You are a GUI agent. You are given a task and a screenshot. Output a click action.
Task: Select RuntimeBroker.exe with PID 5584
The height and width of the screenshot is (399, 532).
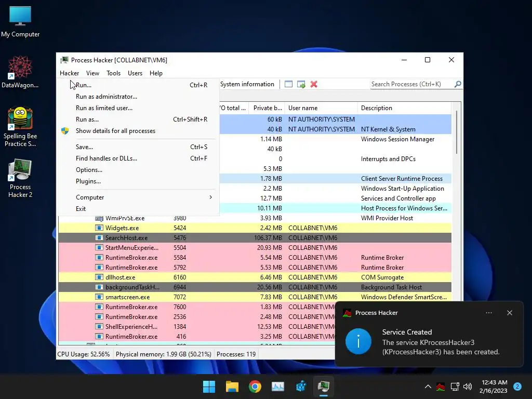coord(255,258)
